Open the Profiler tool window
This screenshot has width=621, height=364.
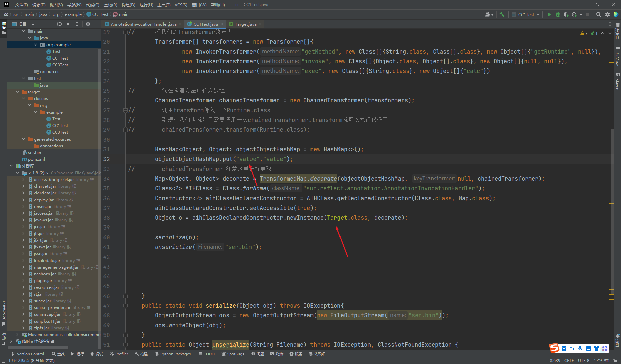pos(119,354)
